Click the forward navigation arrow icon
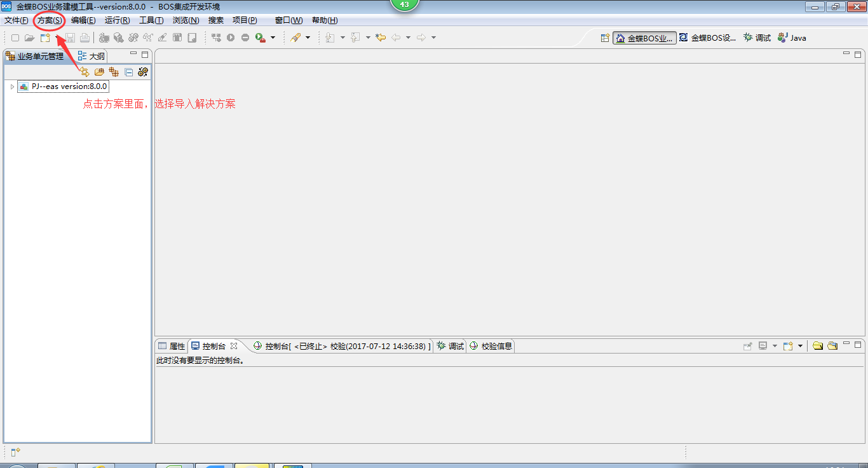 pos(421,38)
